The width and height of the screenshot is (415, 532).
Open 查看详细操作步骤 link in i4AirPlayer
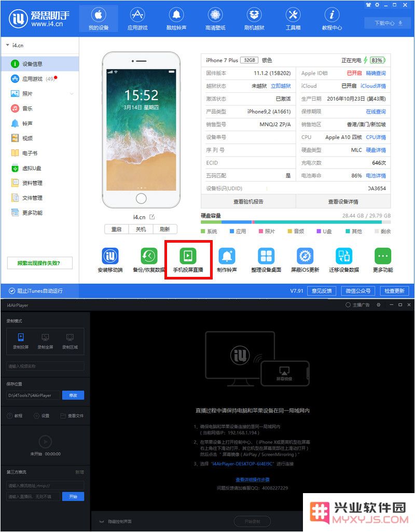coord(253,480)
